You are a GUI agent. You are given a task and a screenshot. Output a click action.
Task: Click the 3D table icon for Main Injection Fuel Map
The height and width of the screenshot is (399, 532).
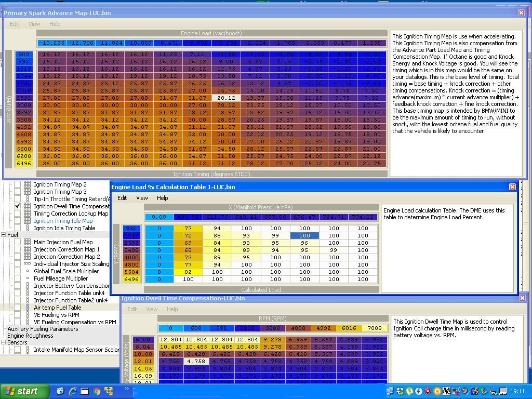(28, 242)
